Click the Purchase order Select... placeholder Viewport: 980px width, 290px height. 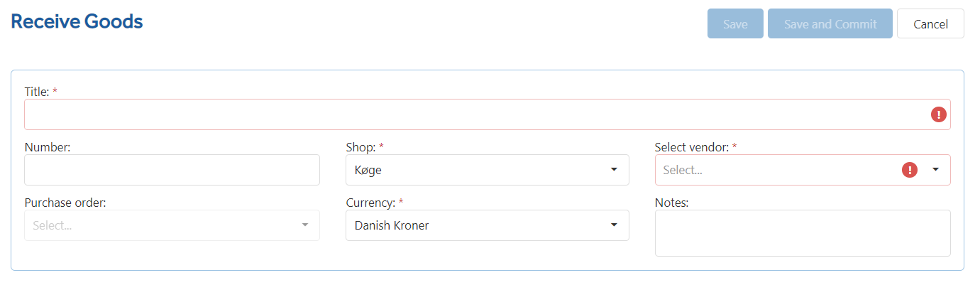click(52, 225)
